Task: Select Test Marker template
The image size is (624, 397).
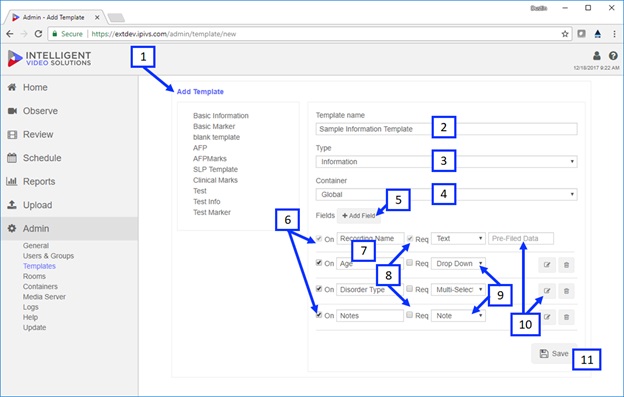Action: click(x=212, y=212)
